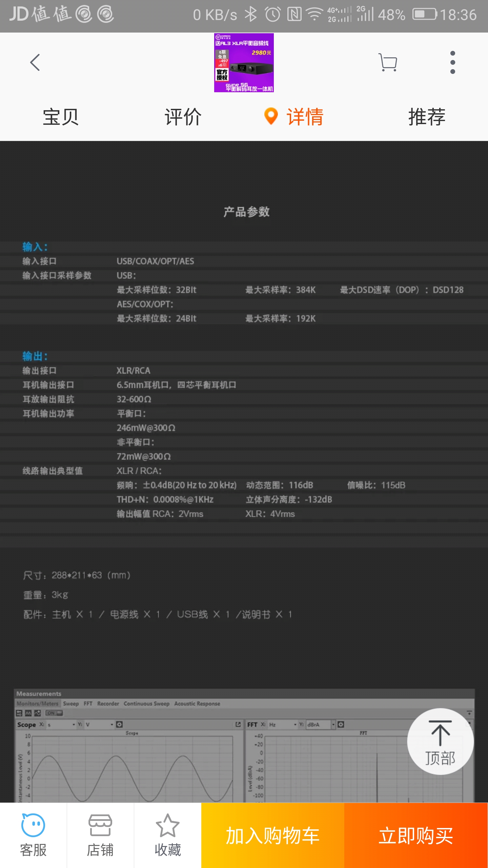Tap the 最大采样率: 384K text
The image size is (488, 868).
click(281, 290)
